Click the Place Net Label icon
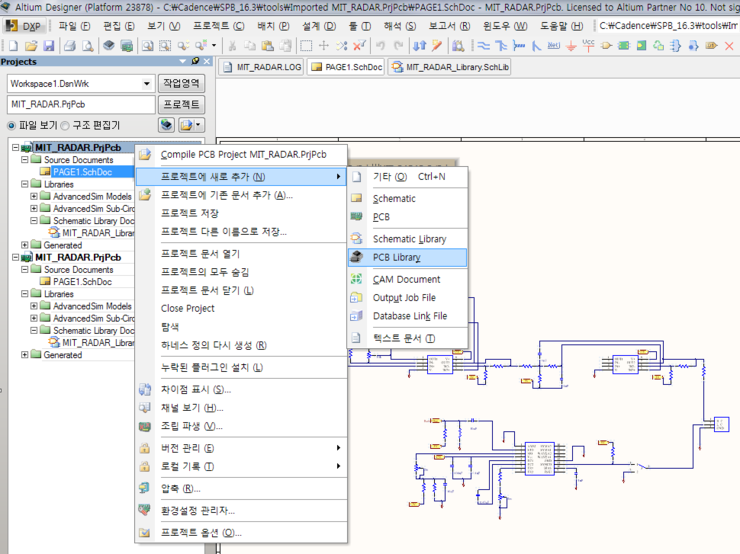Viewport: 740px width, 554px height. 554,46
